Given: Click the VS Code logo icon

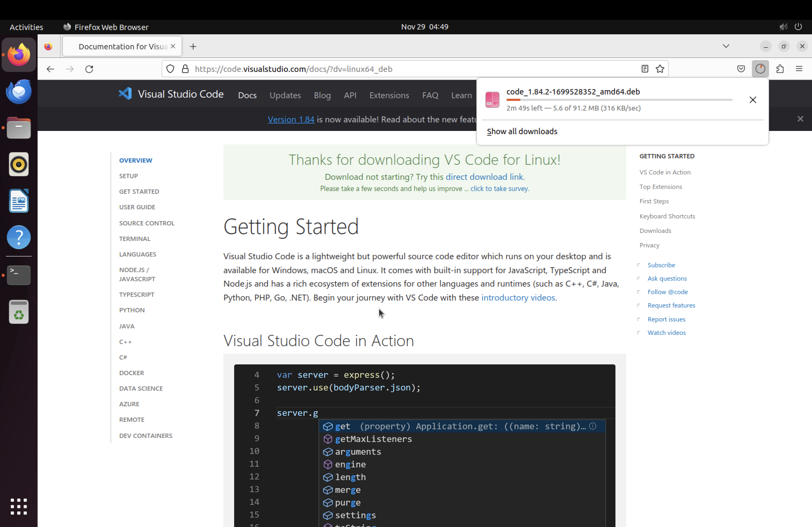Looking at the screenshot, I should coord(125,94).
